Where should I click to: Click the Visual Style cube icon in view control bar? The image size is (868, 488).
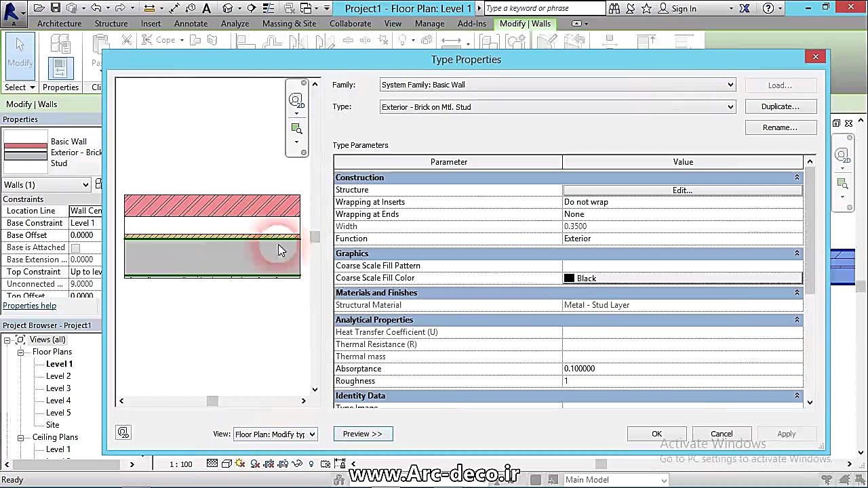(226, 464)
